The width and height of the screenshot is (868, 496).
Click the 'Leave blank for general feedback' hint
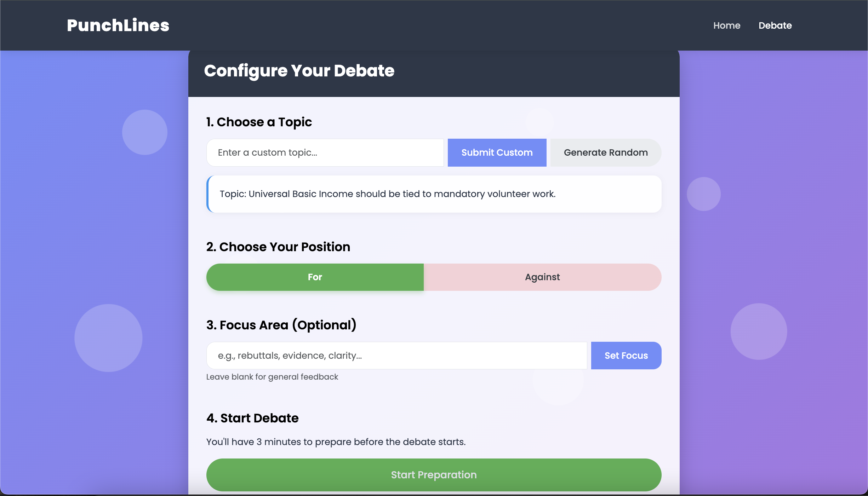[x=272, y=377]
